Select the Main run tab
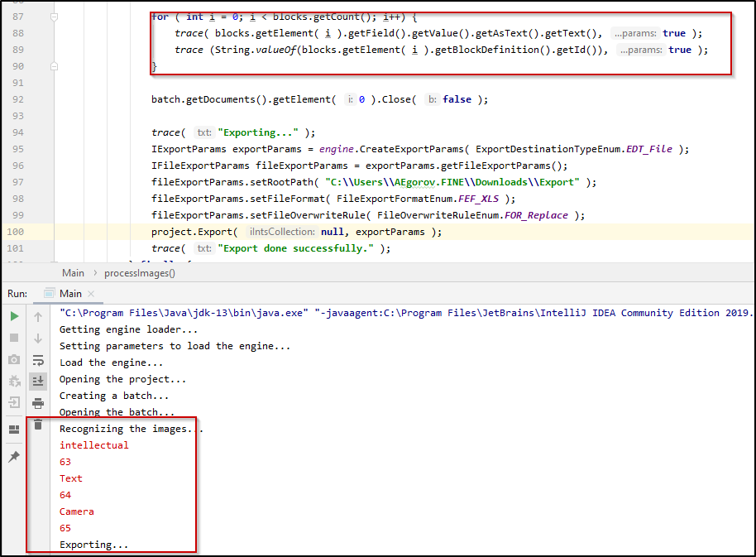This screenshot has width=756, height=557. point(70,294)
